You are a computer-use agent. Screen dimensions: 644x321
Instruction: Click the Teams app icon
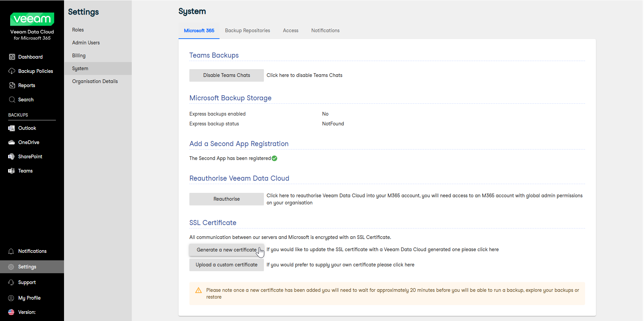pos(12,171)
